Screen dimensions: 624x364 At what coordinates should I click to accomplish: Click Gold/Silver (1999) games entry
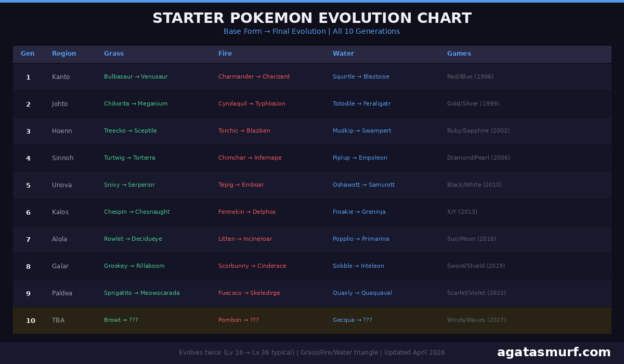(473, 104)
